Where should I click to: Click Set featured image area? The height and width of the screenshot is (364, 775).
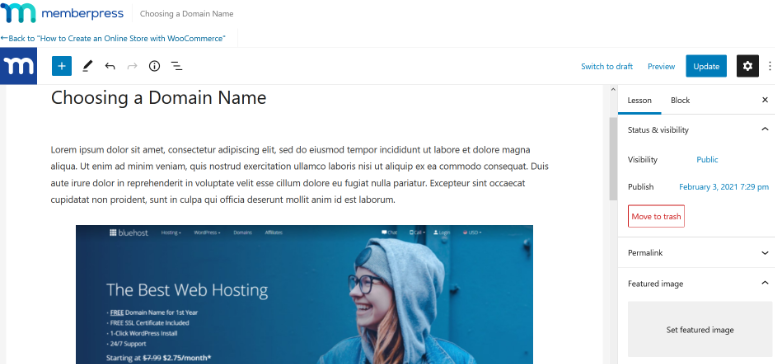point(699,329)
